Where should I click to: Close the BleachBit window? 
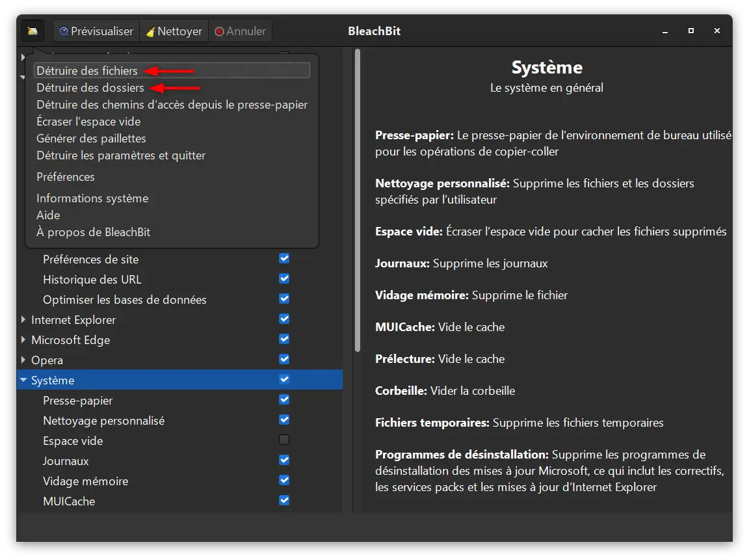(x=717, y=31)
